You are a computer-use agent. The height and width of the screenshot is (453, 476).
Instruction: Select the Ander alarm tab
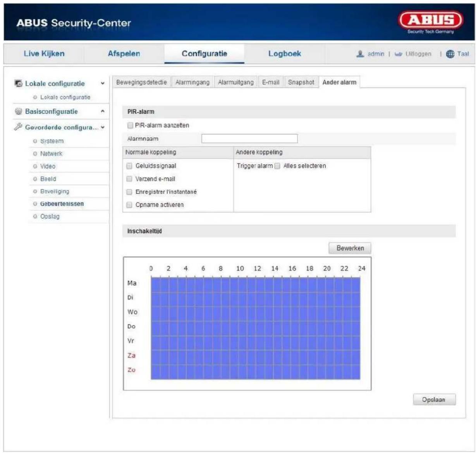click(x=339, y=82)
